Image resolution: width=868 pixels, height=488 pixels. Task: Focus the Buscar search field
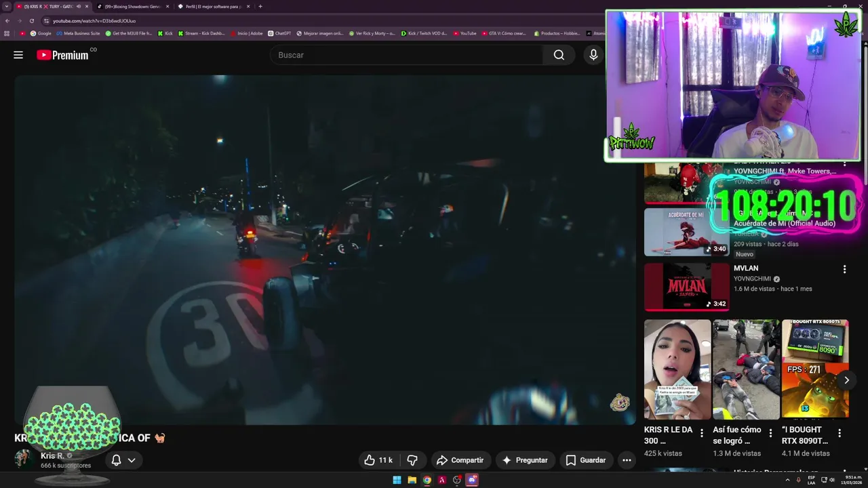(407, 55)
